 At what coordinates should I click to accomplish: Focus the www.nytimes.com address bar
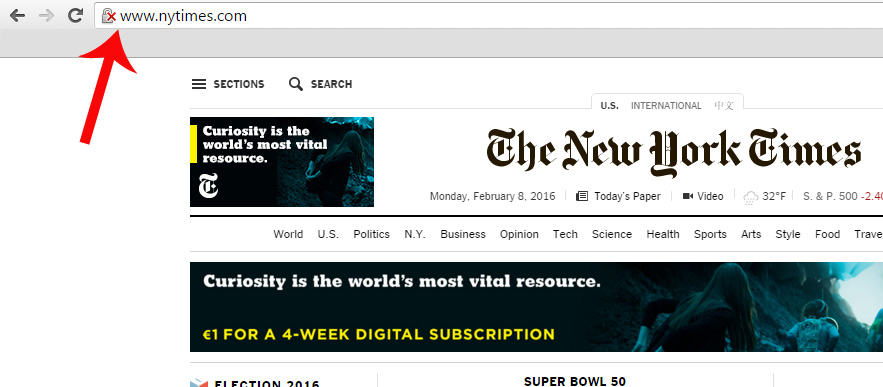tap(489, 16)
